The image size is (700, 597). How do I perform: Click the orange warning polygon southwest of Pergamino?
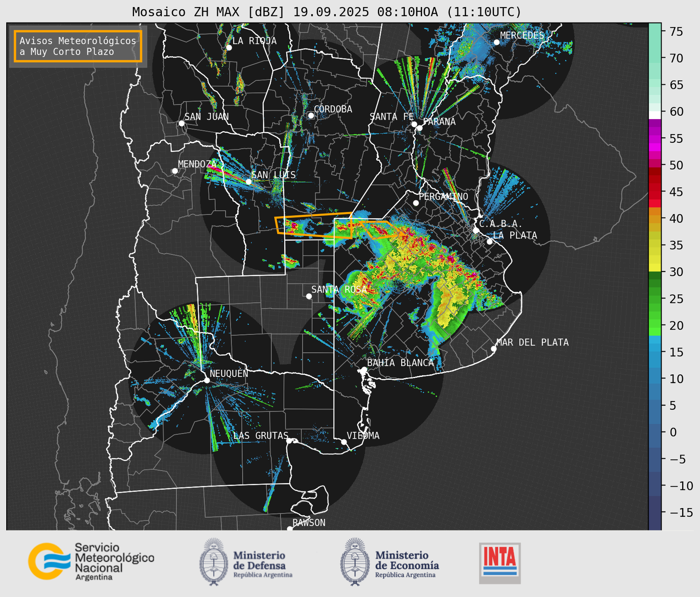381,230
